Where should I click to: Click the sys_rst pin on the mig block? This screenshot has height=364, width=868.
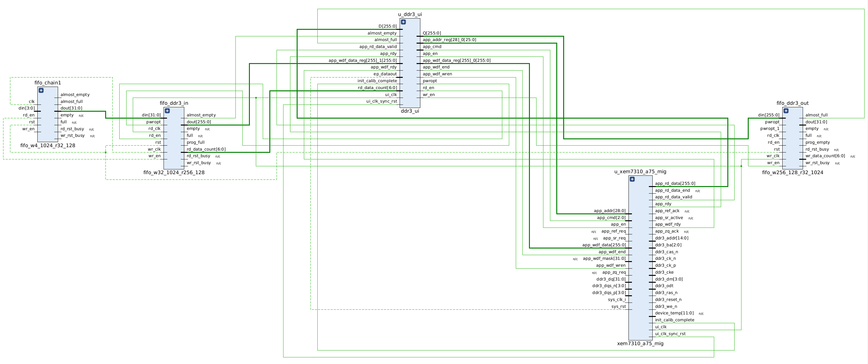click(618, 307)
